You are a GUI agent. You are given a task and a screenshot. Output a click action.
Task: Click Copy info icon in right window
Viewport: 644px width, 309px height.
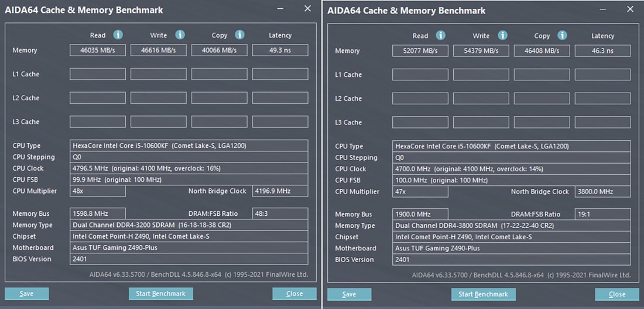point(562,36)
